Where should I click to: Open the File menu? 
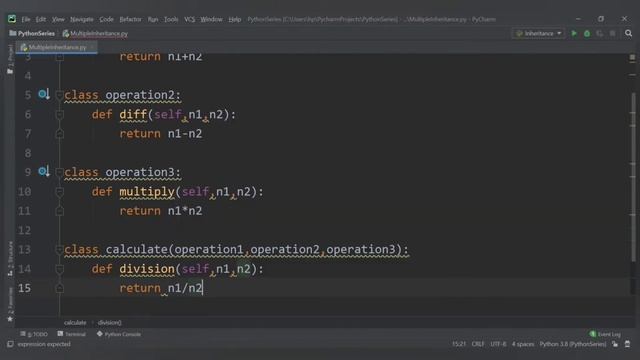(x=26, y=19)
